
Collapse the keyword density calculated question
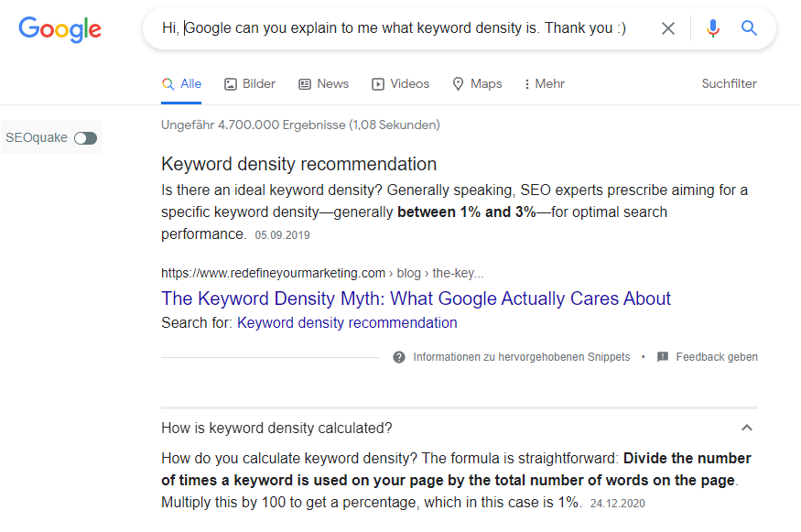click(746, 428)
